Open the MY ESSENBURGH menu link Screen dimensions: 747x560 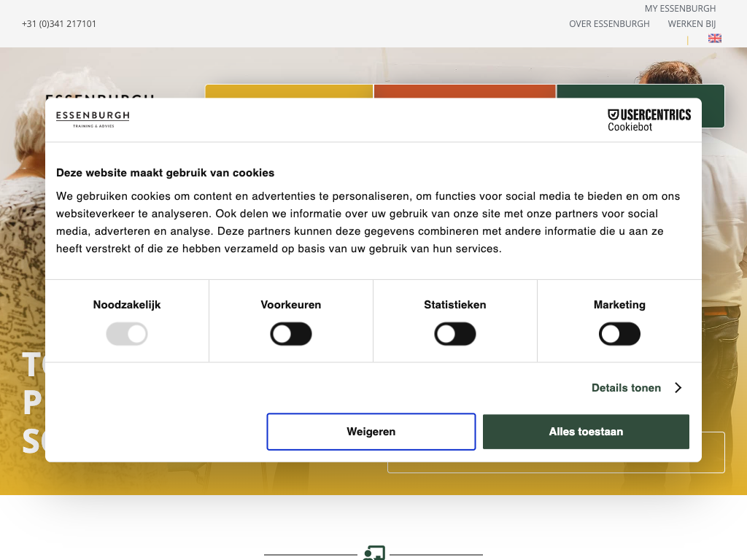point(680,9)
